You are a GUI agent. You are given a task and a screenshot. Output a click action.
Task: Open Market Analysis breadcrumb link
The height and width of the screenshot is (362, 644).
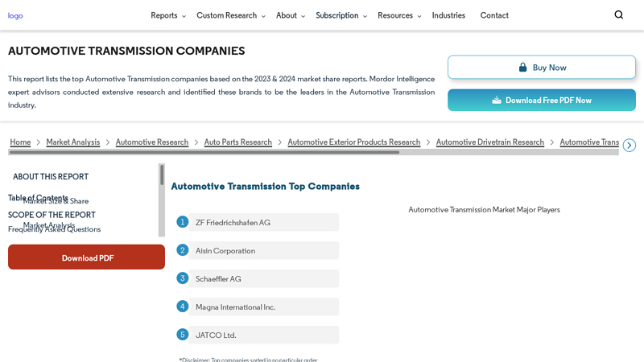(x=72, y=142)
